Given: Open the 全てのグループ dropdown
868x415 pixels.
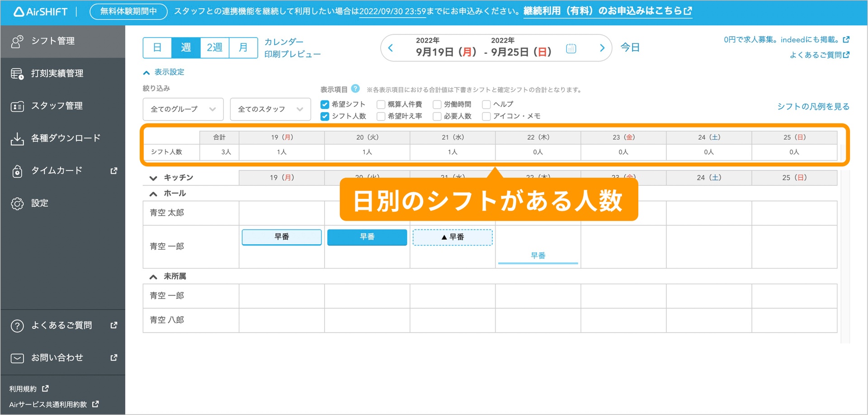Looking at the screenshot, I should point(183,109).
